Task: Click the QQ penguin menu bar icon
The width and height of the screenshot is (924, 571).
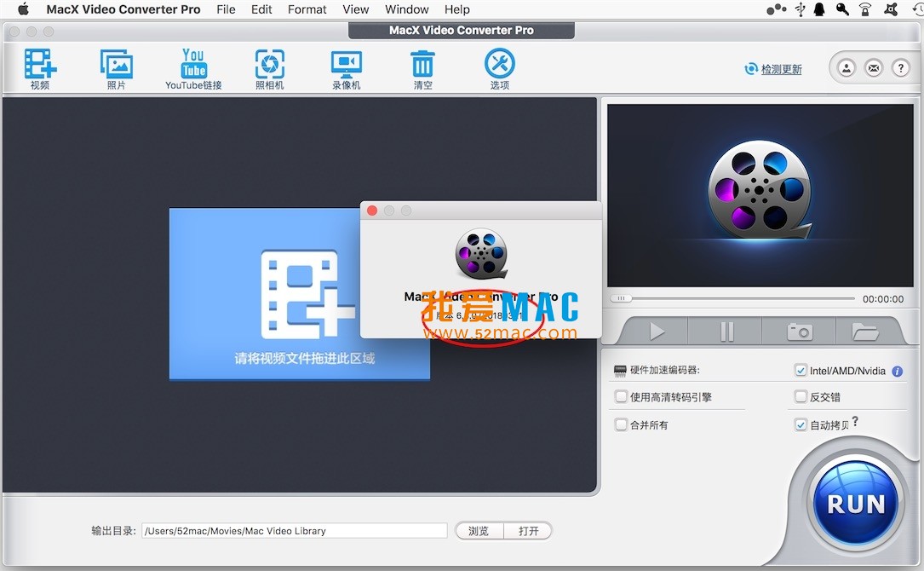Action: 820,9
